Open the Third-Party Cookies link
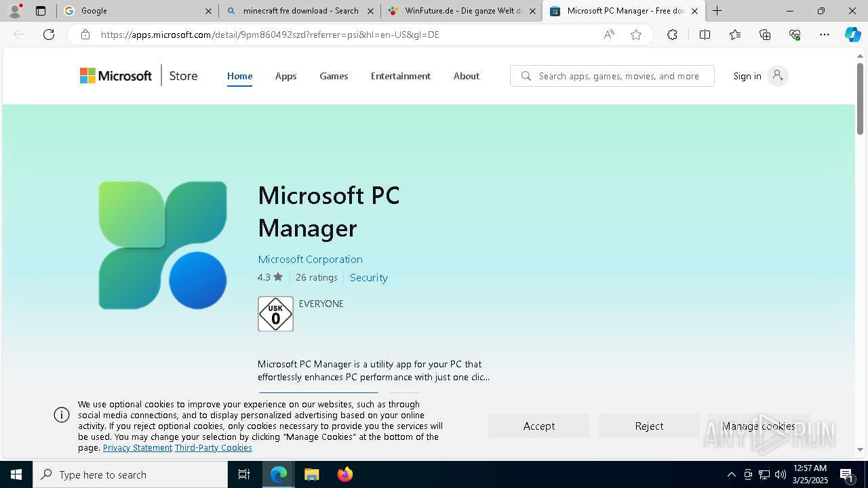Image resolution: width=868 pixels, height=488 pixels. click(214, 448)
